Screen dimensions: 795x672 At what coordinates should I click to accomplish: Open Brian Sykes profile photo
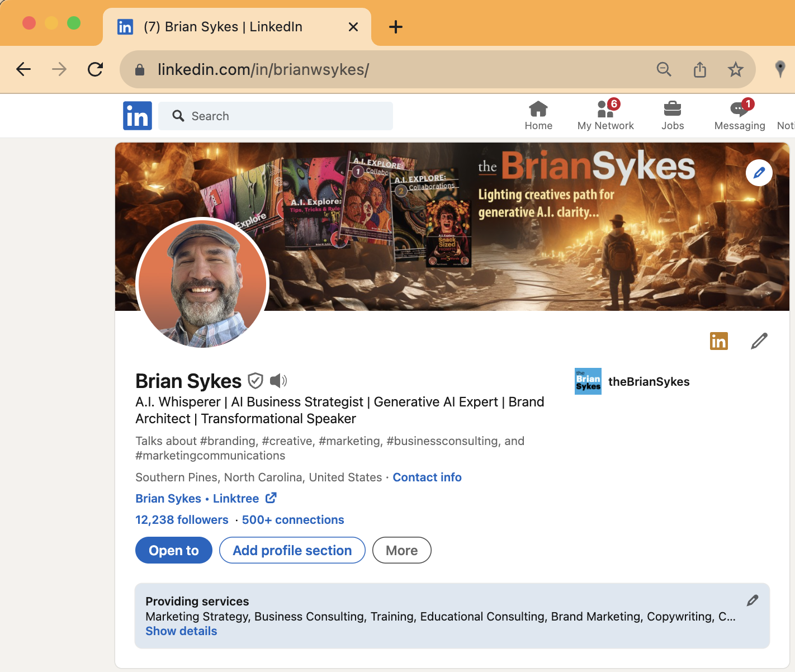(202, 283)
